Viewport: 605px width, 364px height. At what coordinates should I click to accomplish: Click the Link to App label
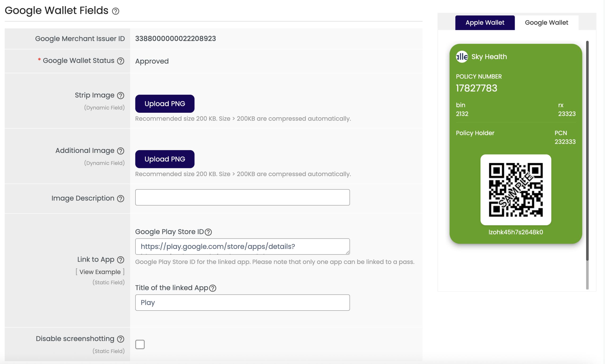coord(96,260)
